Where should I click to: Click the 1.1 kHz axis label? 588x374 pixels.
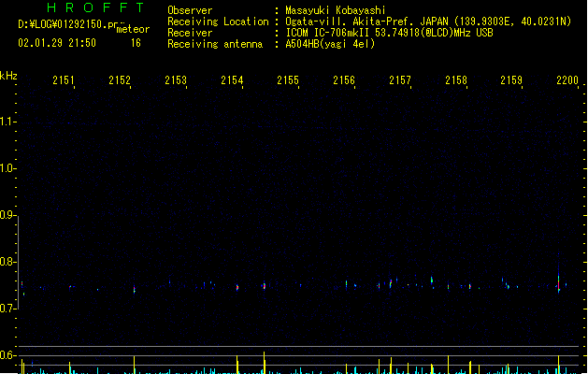(7, 122)
